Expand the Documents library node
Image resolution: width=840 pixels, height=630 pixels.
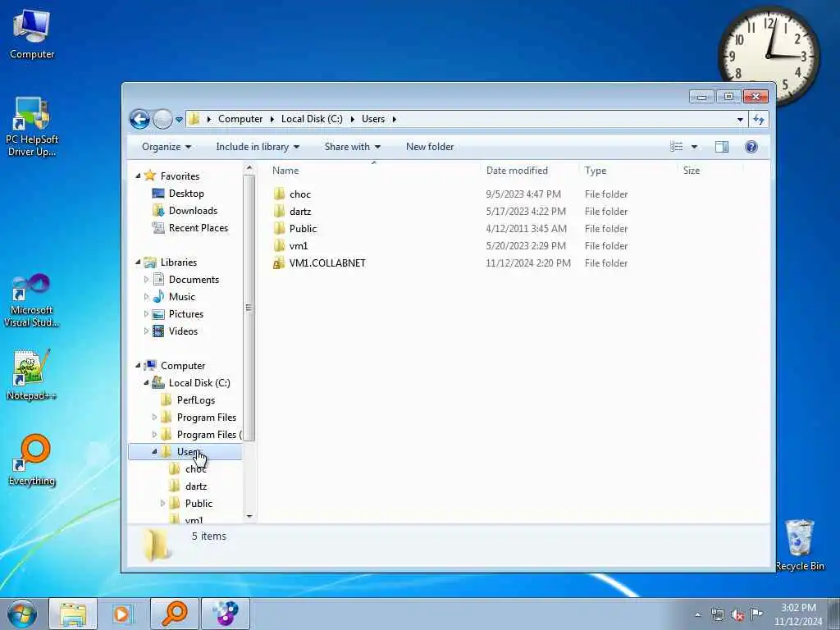point(146,279)
